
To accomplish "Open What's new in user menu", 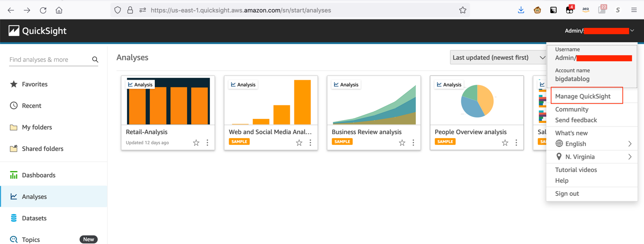I will pos(572,133).
